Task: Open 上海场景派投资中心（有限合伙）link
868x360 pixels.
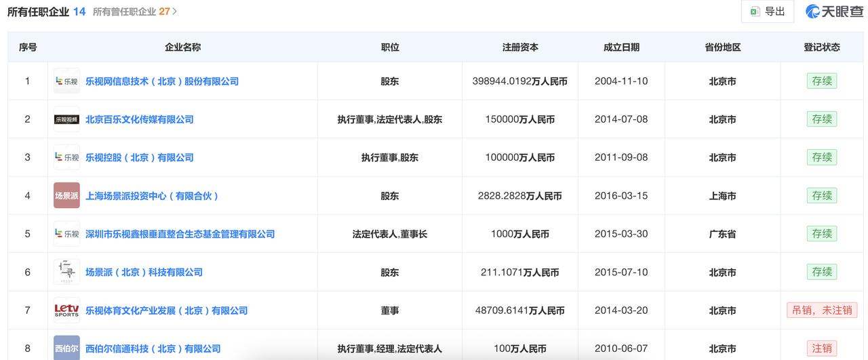Action: [153, 196]
